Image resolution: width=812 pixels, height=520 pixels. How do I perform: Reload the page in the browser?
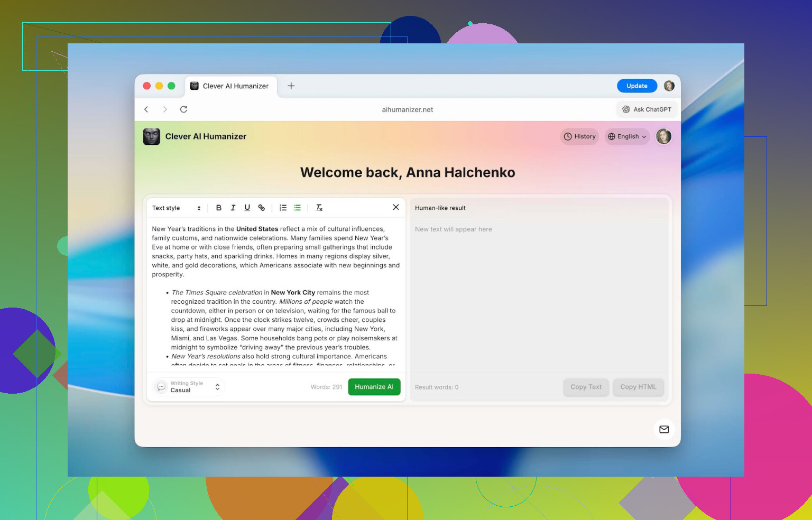(183, 109)
